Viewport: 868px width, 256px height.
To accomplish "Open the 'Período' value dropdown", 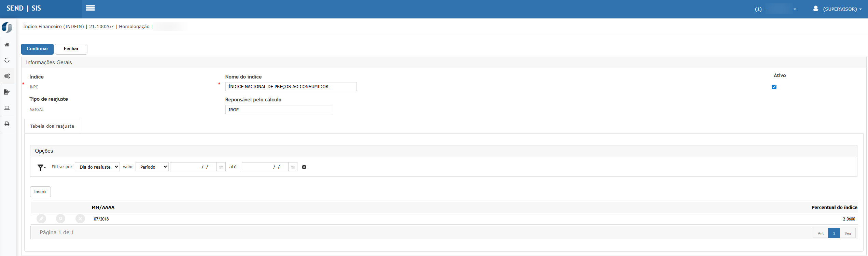I will pyautogui.click(x=152, y=167).
